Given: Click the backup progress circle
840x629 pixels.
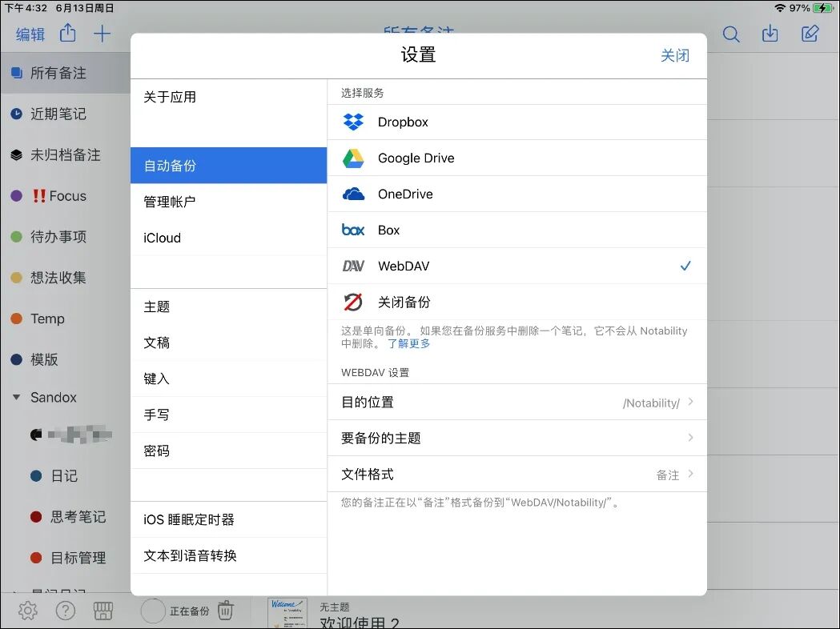Looking at the screenshot, I should (x=153, y=611).
